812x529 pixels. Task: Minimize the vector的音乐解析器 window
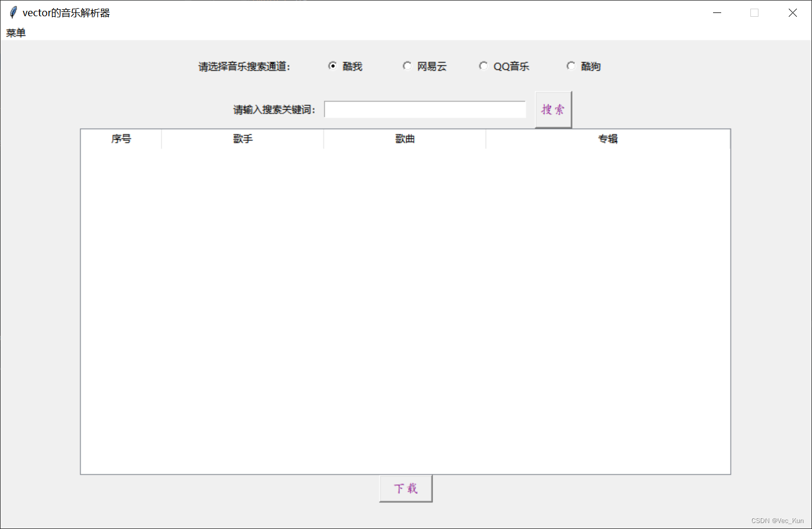717,13
